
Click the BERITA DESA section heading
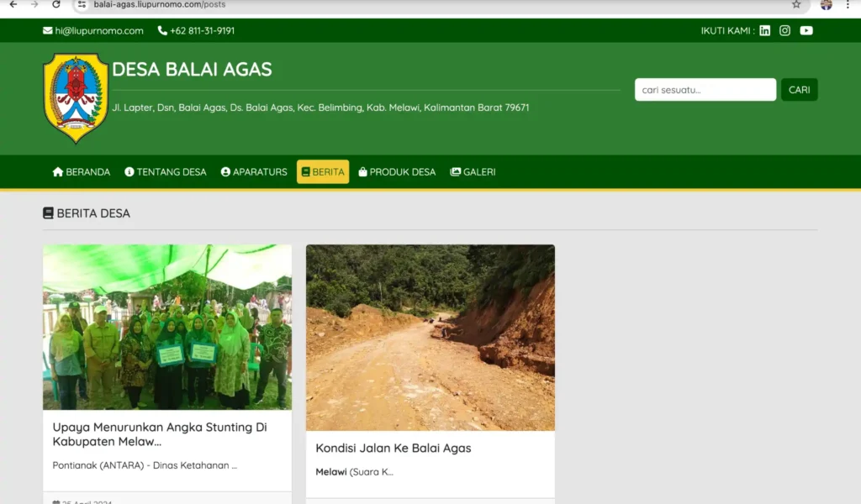click(93, 213)
